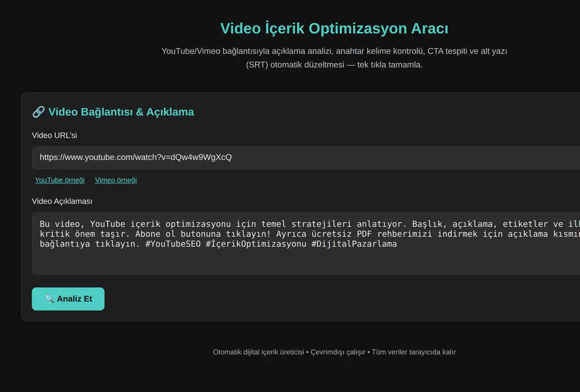Click the 'Video Açıklaması' label
Screen dimensions: 580x392
click(62, 201)
